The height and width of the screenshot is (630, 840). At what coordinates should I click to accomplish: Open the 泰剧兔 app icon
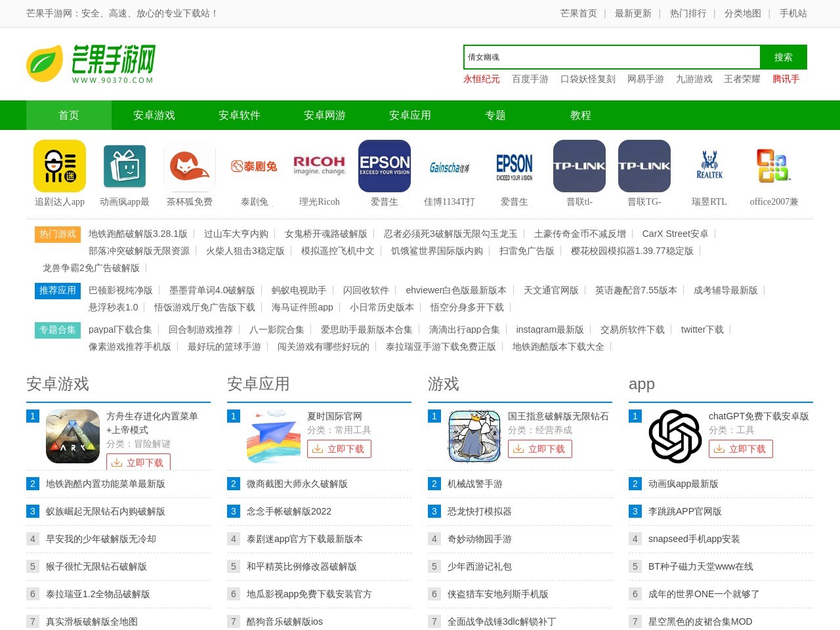click(254, 166)
